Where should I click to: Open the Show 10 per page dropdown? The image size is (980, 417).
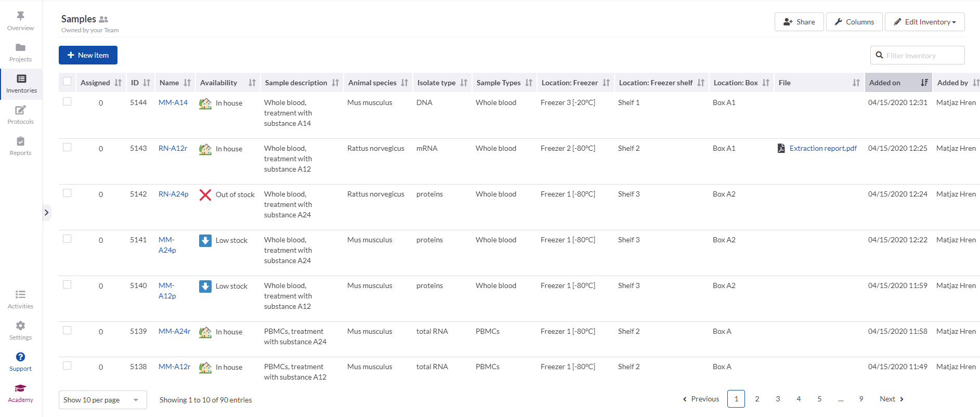(x=103, y=400)
